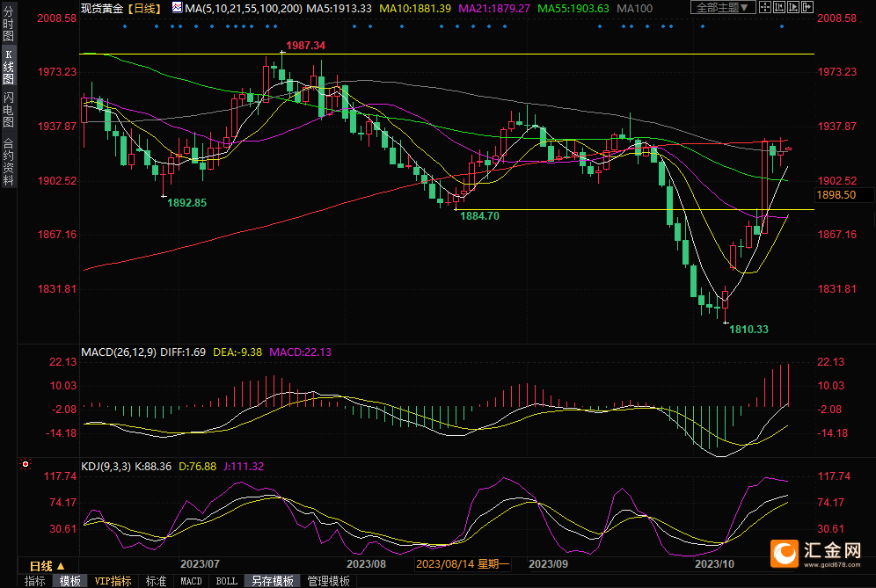Click the second chart layout icon at top right
Screen dimensions: 876x588
pos(779,8)
